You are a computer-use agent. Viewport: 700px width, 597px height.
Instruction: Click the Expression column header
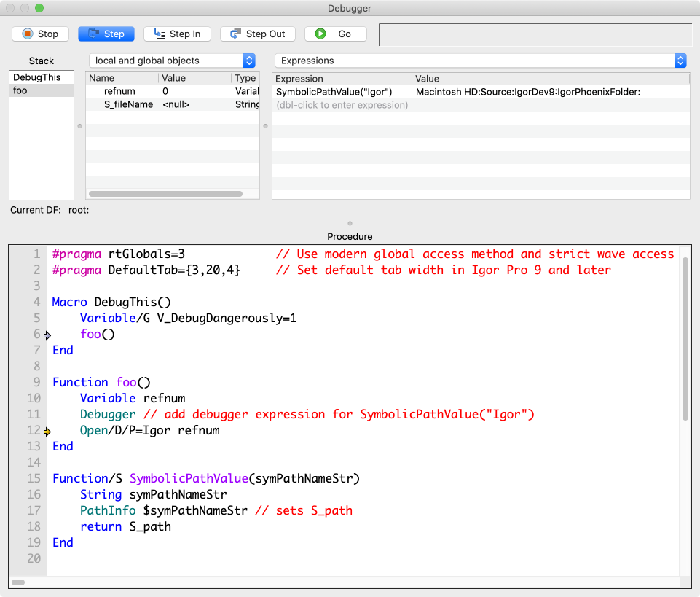(342, 79)
